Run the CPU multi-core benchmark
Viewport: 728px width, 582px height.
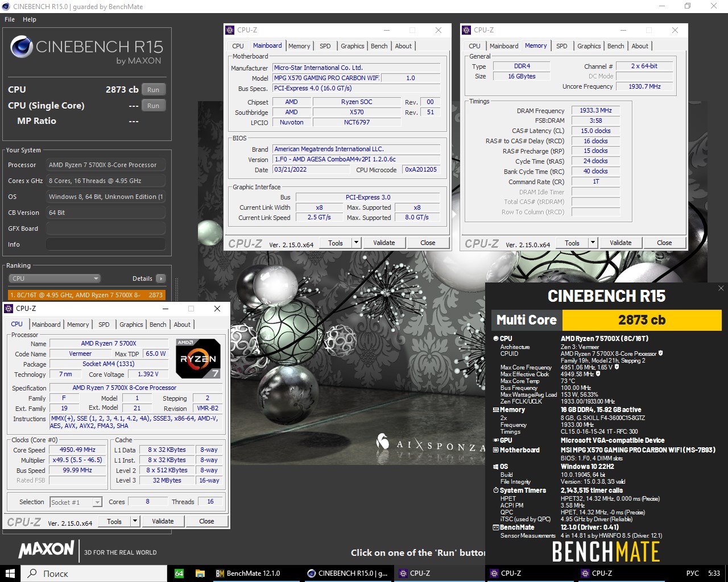(154, 90)
